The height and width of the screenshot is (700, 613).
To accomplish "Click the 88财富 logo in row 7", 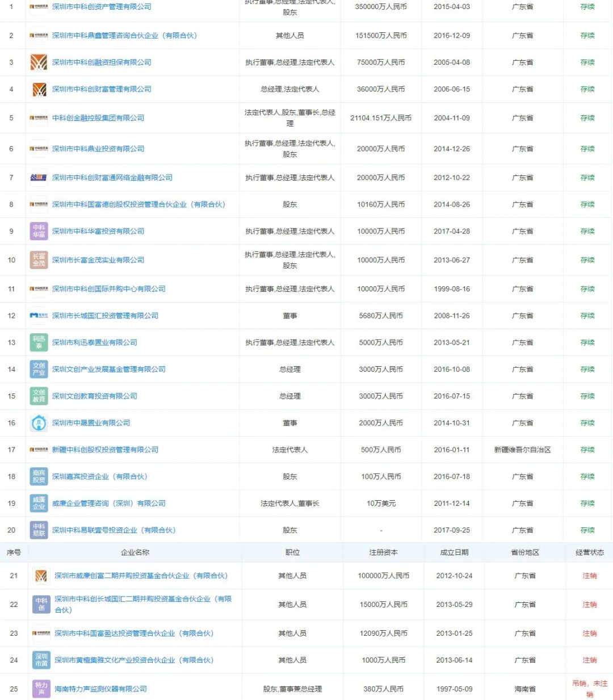I will click(39, 178).
